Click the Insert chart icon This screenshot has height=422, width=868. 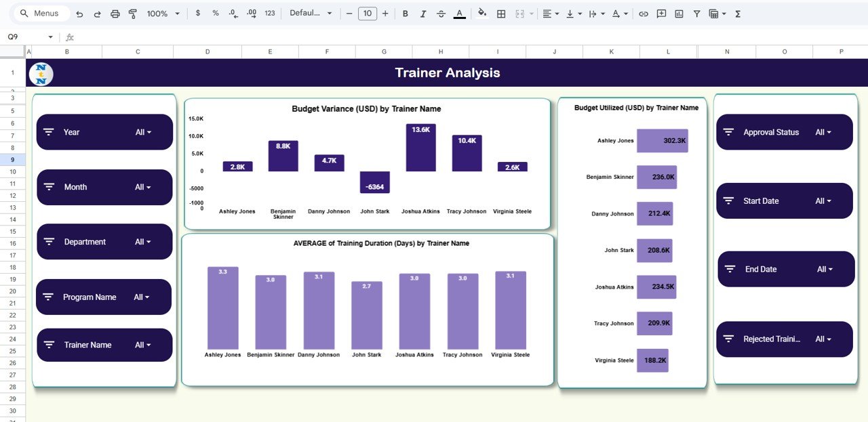(679, 14)
